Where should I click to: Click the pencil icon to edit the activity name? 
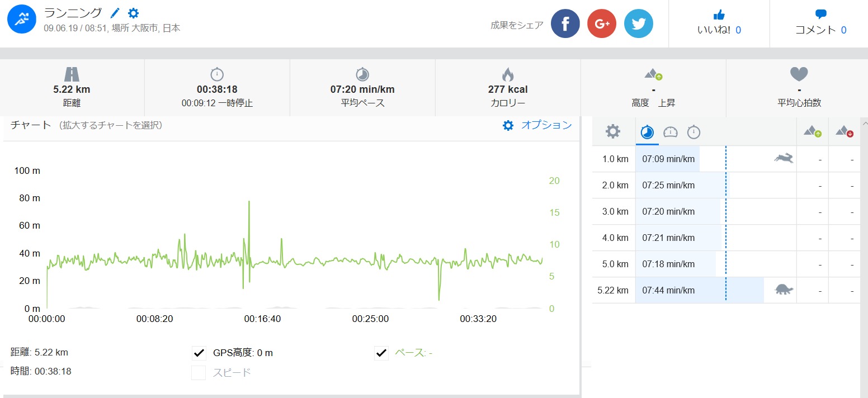pyautogui.click(x=115, y=13)
